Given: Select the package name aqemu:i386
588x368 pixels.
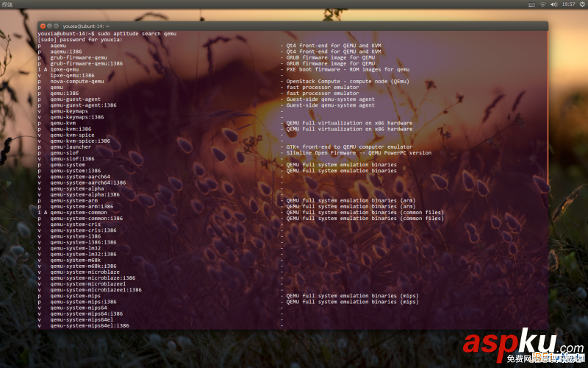Looking at the screenshot, I should tap(66, 52).
